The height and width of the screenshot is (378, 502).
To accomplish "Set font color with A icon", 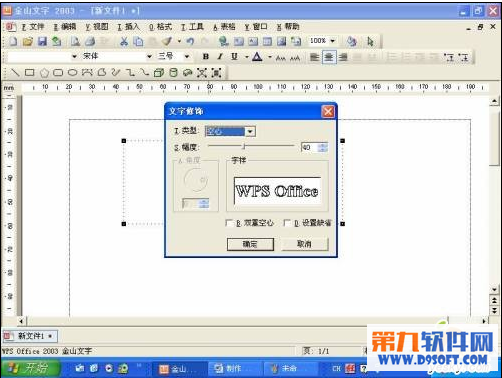I will click(257, 57).
